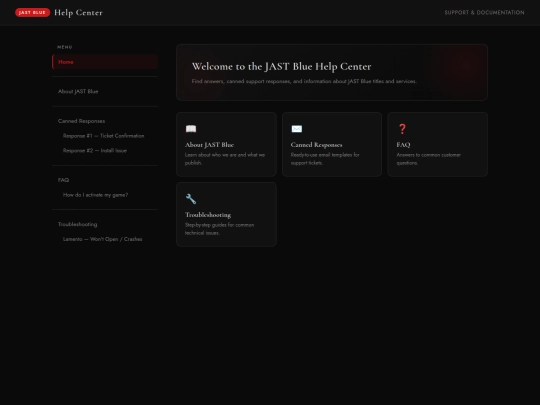
Task: Click the red question mark FAQ icon
Action: [402, 129]
